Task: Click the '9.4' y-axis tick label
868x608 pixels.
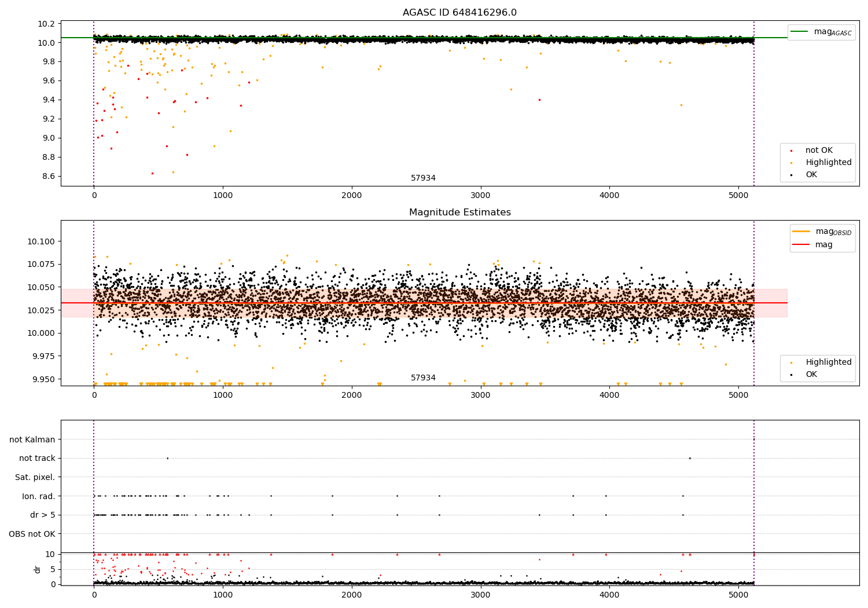Action: [x=49, y=100]
